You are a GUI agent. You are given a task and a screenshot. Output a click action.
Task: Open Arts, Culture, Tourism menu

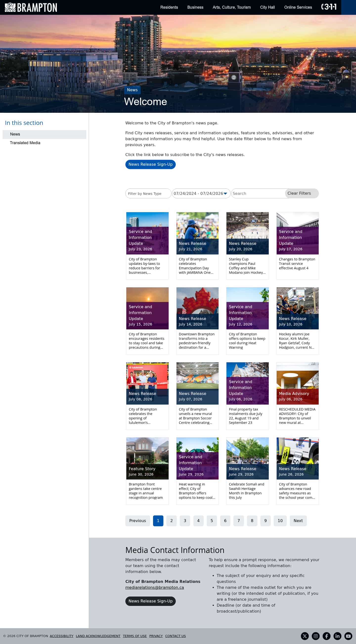232,7
